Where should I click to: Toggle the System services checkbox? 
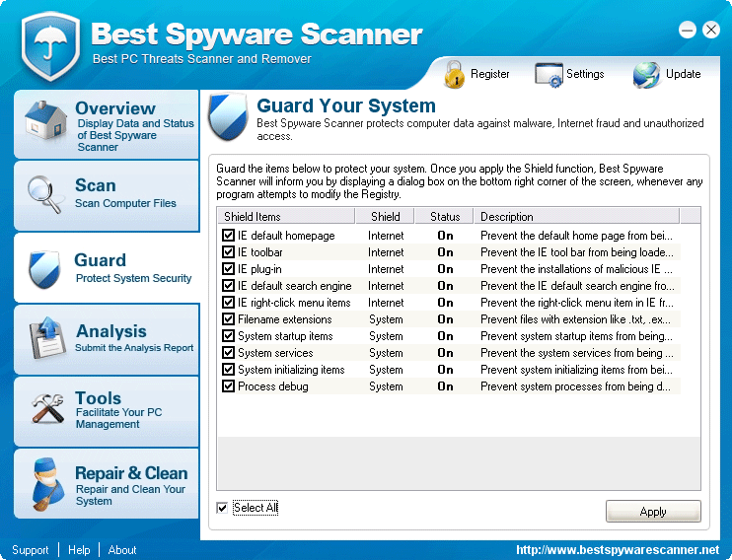[x=228, y=353]
